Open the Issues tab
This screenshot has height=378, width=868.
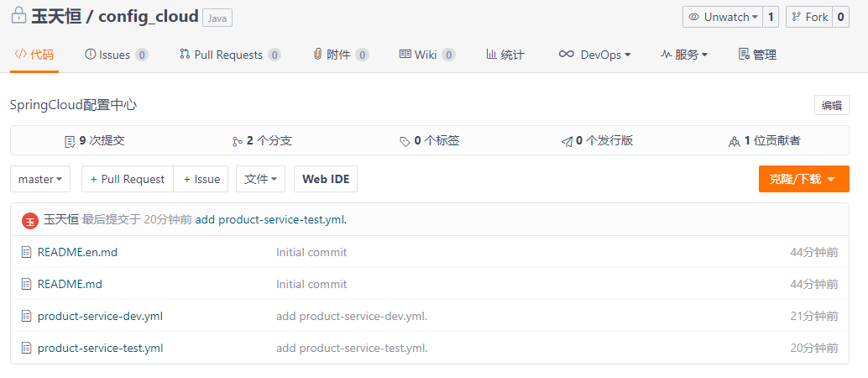point(116,55)
